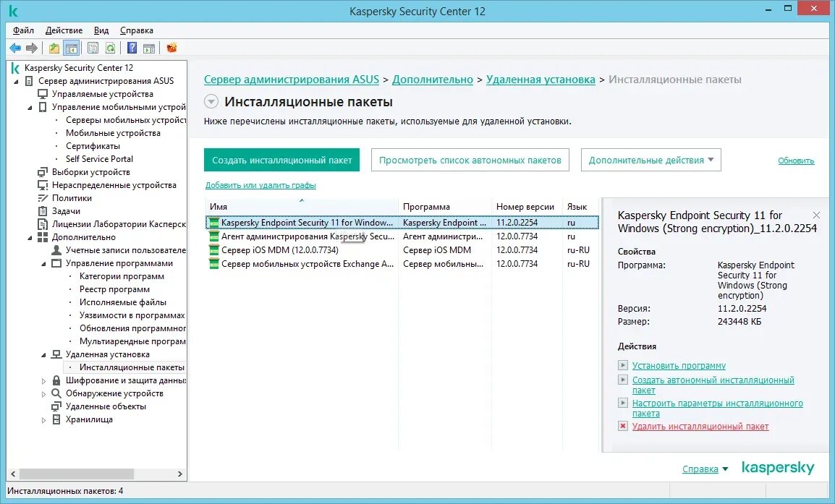Open Выборки устройств tree icon
The height and width of the screenshot is (504, 835).
pyautogui.click(x=43, y=172)
